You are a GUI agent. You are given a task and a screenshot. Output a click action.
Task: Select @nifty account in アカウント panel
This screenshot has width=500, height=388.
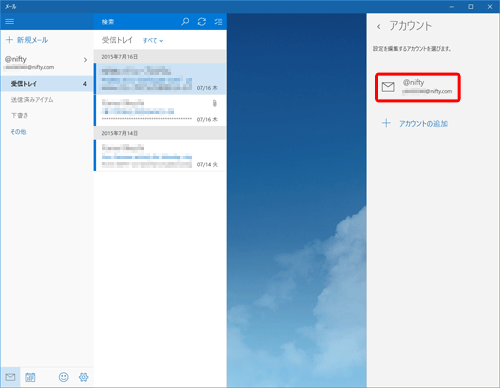click(x=418, y=87)
